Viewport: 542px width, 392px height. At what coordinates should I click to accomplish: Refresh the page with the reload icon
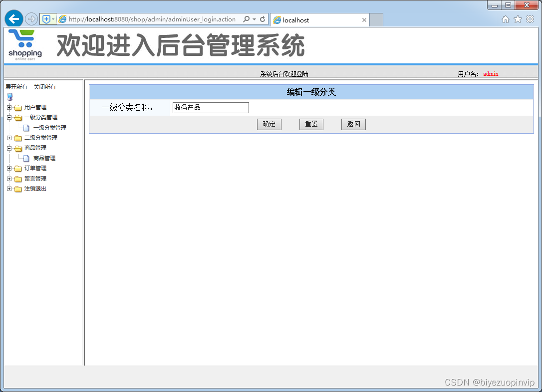coord(263,19)
